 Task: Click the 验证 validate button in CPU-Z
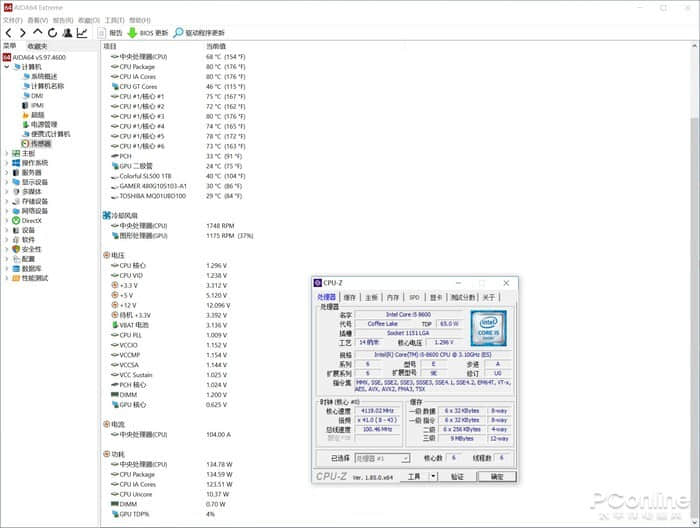point(458,477)
